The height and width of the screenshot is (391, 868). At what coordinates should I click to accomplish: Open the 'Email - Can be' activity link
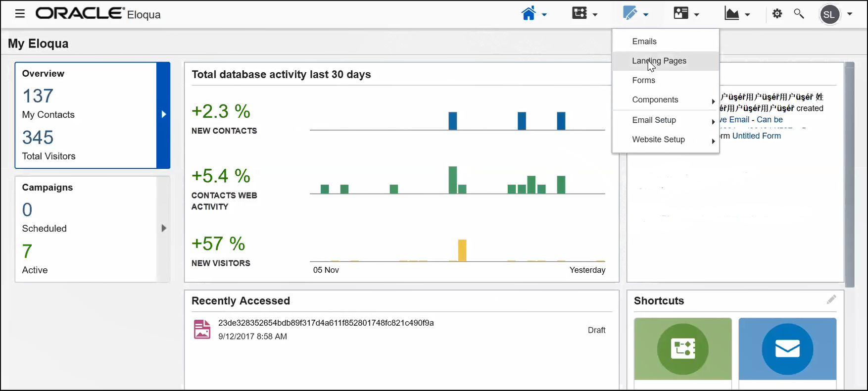click(752, 120)
